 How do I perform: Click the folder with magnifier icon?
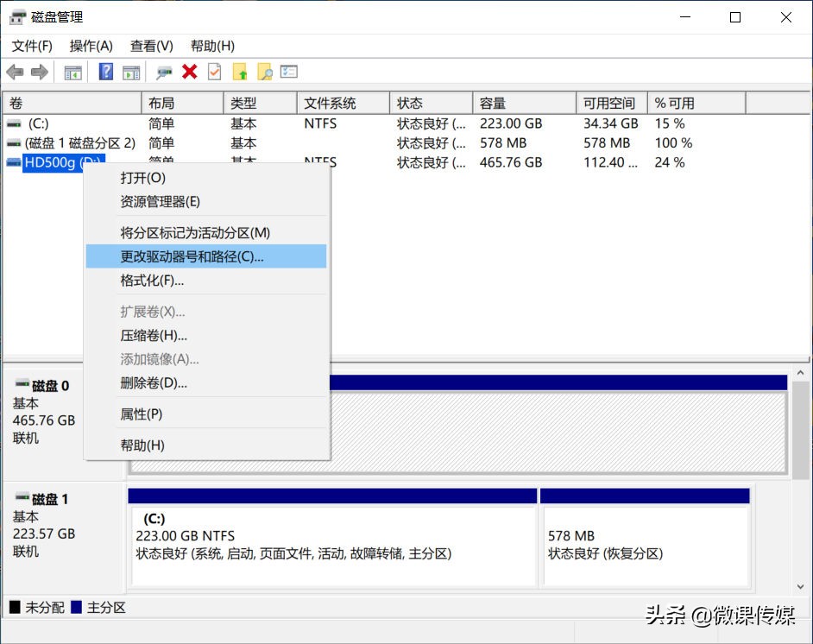(x=264, y=72)
